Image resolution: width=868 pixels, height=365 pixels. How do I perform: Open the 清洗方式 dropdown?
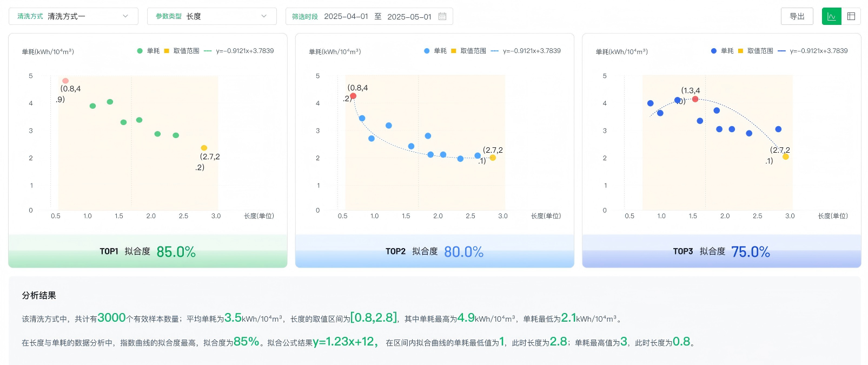click(x=74, y=16)
